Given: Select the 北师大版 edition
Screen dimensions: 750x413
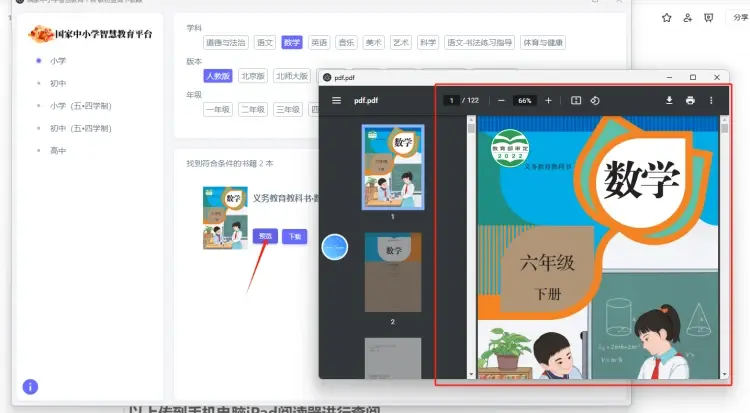Looking at the screenshot, I should [x=292, y=76].
